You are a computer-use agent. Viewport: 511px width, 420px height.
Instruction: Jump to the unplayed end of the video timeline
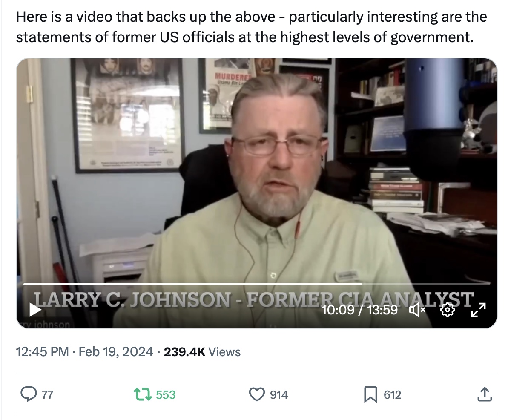tap(426, 284)
